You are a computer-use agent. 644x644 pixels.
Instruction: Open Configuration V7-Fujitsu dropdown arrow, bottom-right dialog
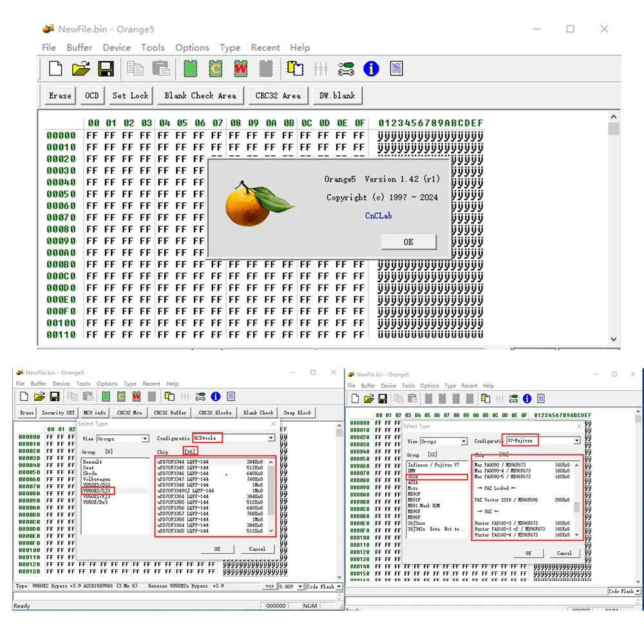tap(577, 440)
